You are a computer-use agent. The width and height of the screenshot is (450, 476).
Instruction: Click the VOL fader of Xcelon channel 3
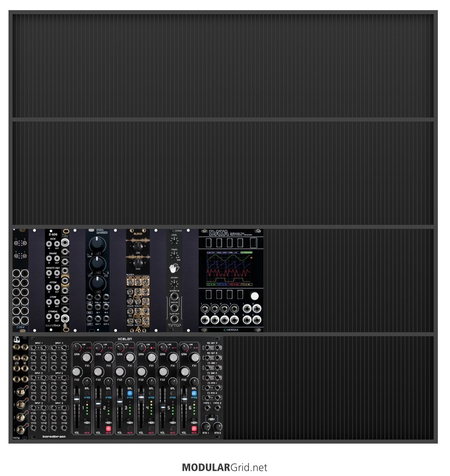coord(120,401)
